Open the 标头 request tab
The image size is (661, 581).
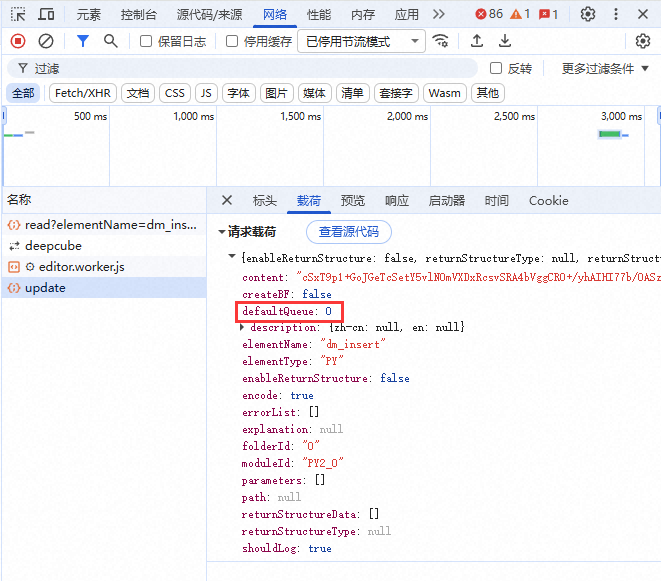pyautogui.click(x=265, y=201)
